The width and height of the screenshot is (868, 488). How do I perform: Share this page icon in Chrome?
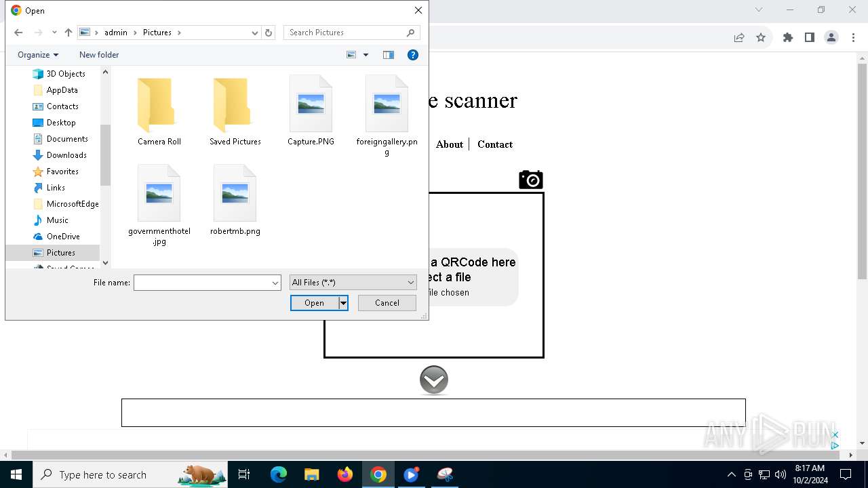(x=739, y=38)
